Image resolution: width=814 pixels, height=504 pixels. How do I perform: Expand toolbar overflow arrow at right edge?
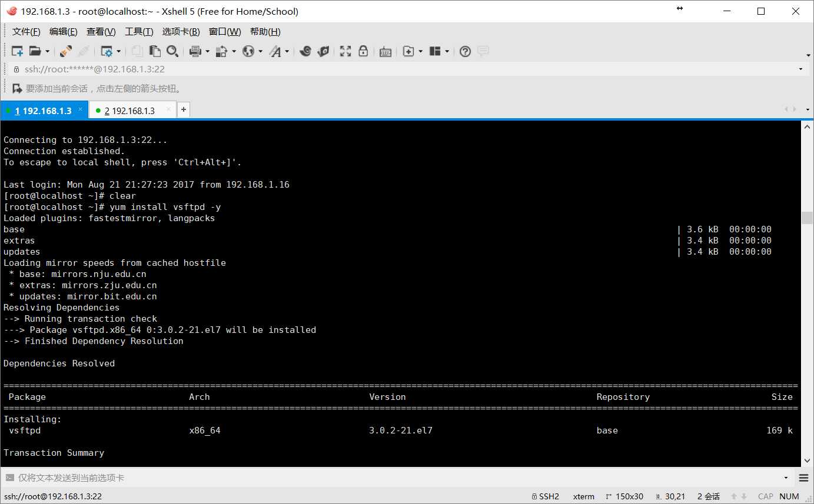(808, 55)
